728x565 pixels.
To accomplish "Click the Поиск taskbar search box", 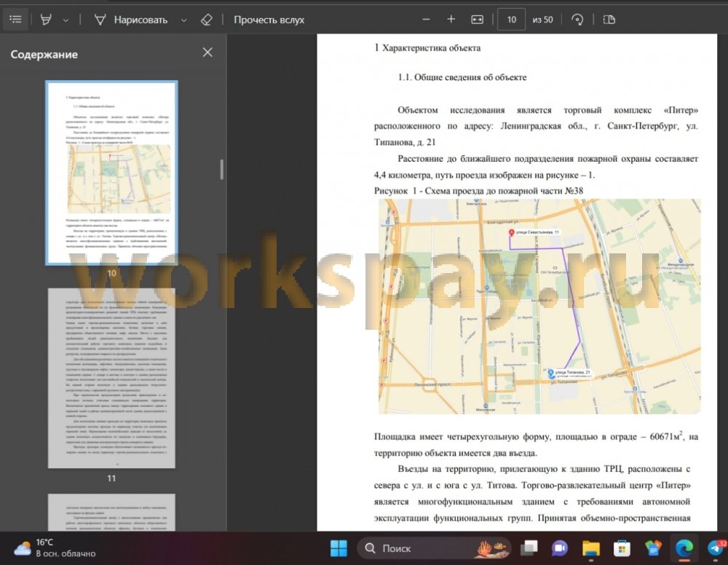I will tap(434, 548).
